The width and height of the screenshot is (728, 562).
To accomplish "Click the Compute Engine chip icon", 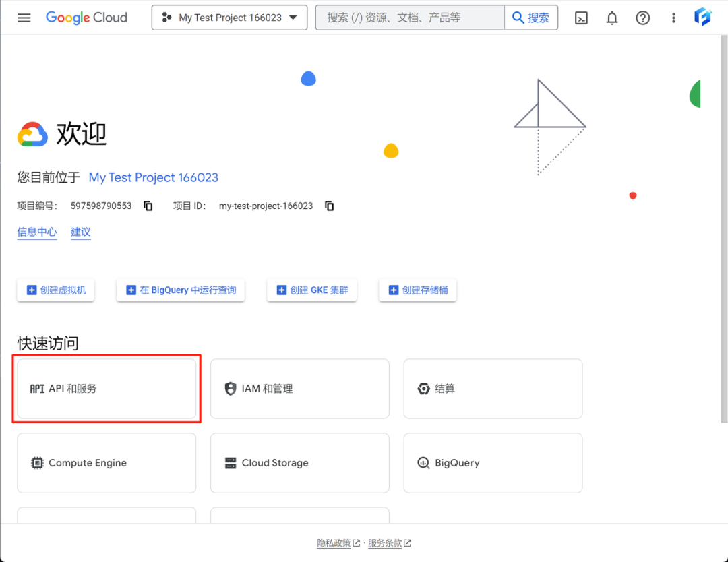I will point(37,463).
